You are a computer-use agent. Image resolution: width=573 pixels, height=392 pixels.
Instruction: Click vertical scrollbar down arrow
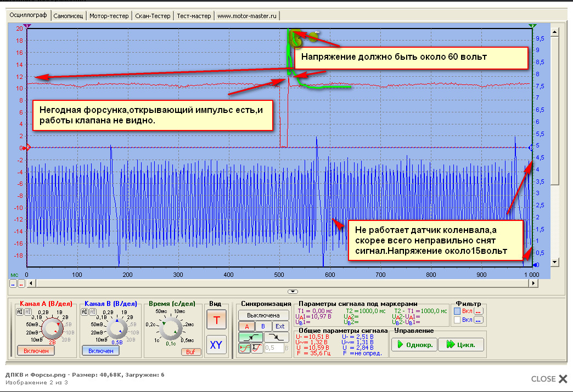click(x=555, y=262)
